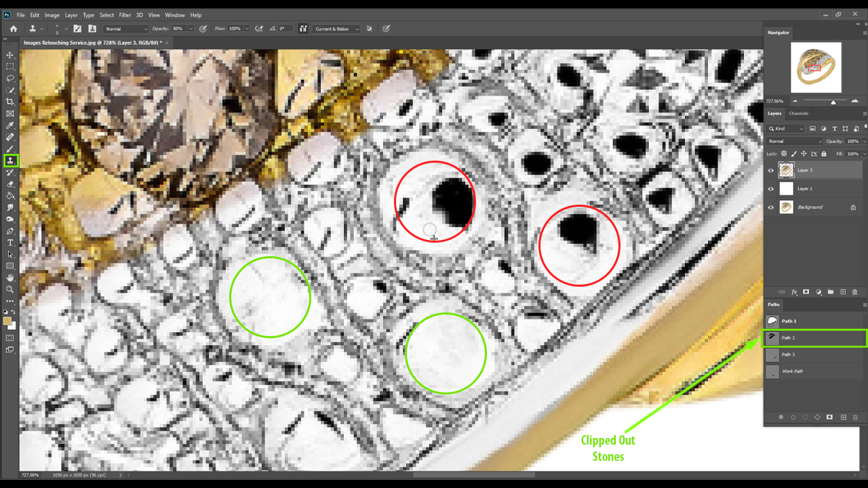Toggle visibility of Layer 1

[770, 189]
